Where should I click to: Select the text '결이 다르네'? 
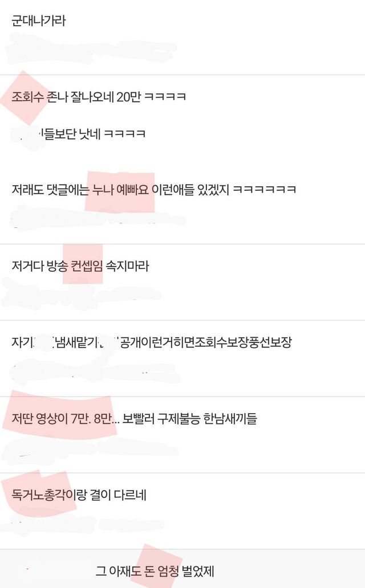pos(118,495)
